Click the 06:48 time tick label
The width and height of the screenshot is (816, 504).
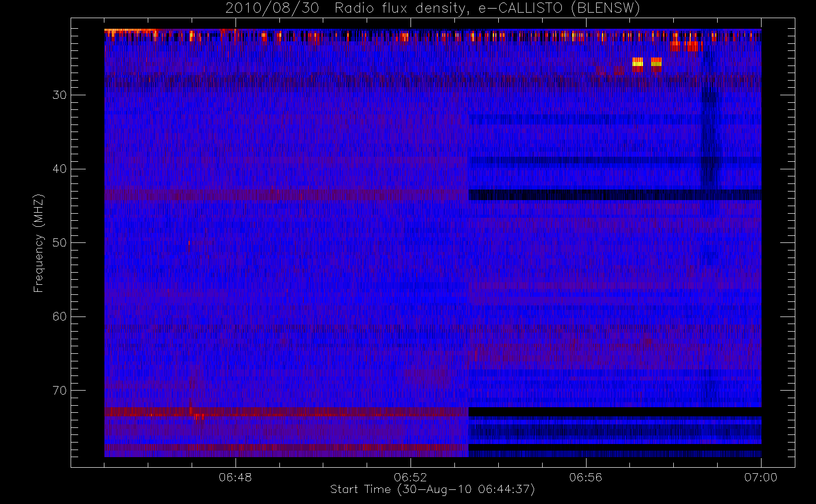235,477
